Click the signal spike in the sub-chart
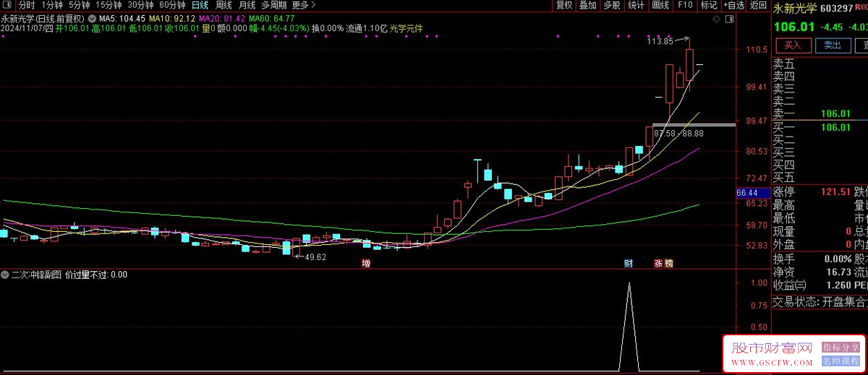 click(629, 325)
